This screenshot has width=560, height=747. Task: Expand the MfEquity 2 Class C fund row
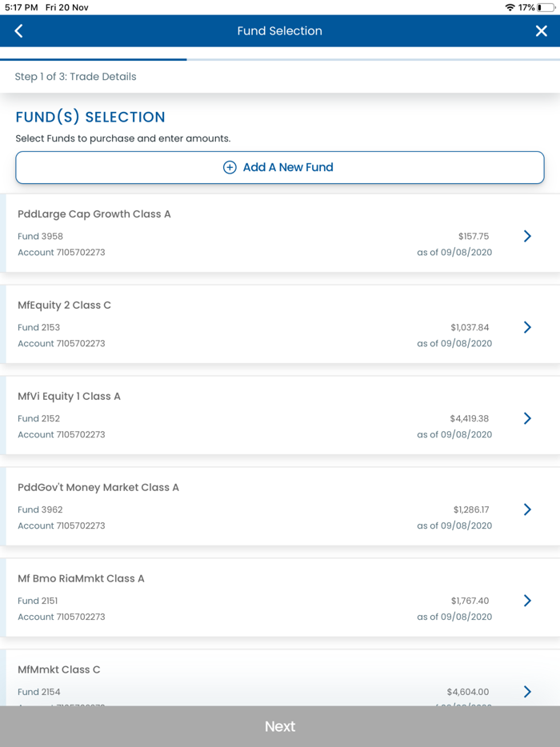tap(526, 327)
